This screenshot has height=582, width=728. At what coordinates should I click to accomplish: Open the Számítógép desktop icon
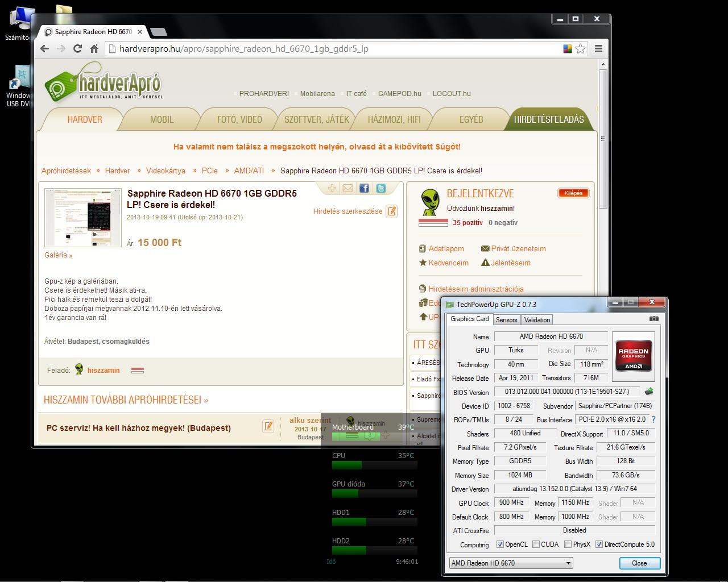click(x=20, y=23)
